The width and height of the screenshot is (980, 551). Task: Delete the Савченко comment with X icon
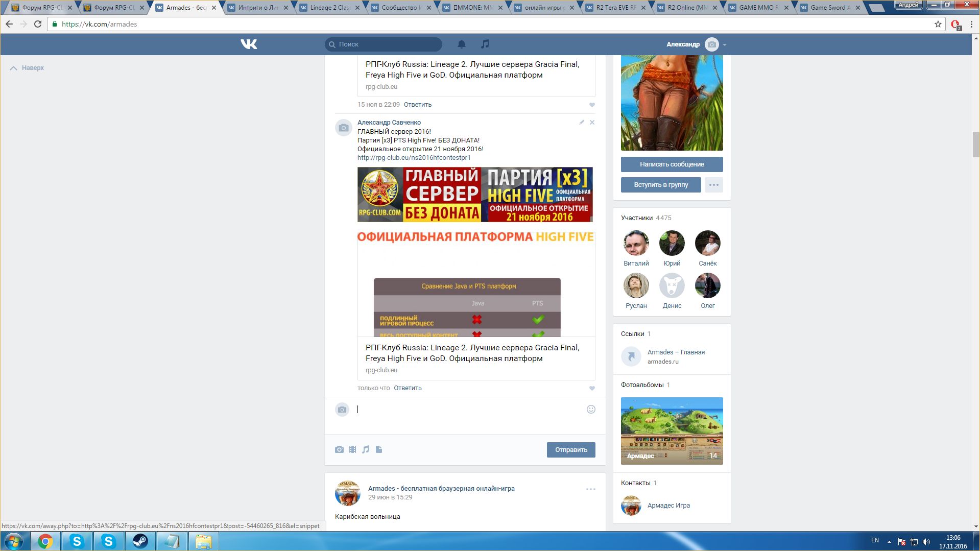click(592, 123)
